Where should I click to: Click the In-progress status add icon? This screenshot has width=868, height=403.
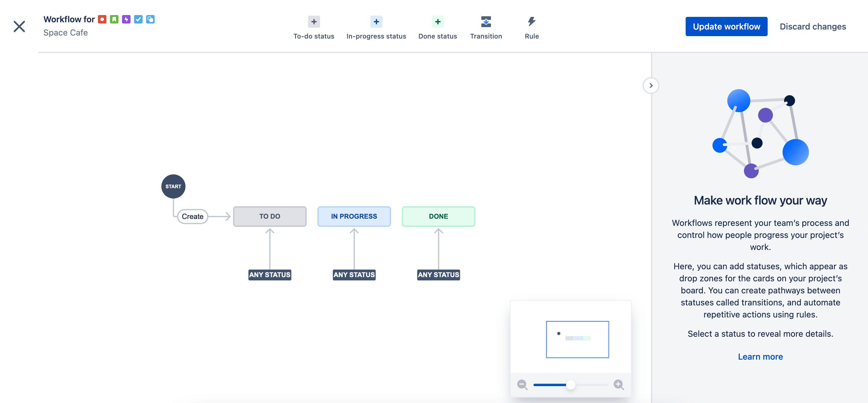coord(375,22)
